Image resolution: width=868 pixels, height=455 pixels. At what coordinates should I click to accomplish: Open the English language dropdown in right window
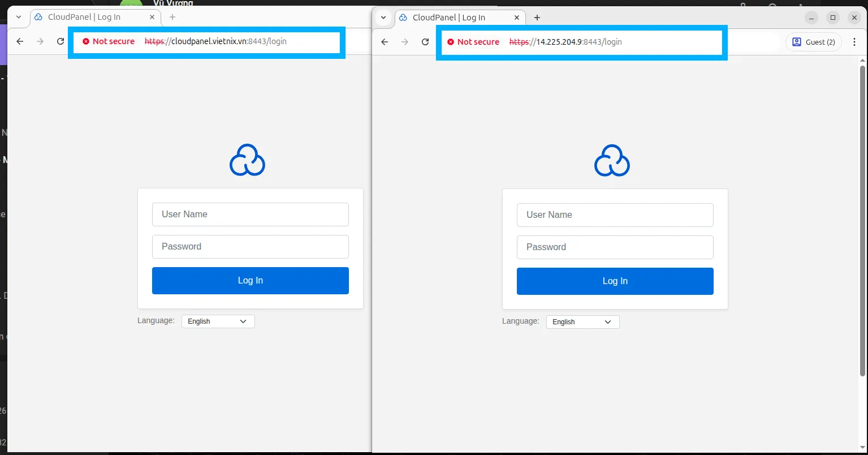click(x=583, y=322)
